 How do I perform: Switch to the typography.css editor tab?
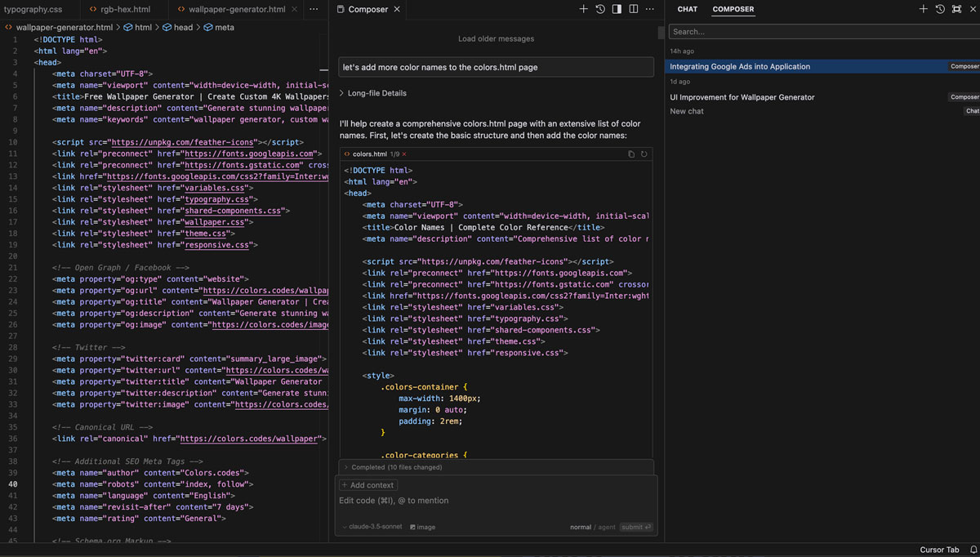(x=33, y=10)
